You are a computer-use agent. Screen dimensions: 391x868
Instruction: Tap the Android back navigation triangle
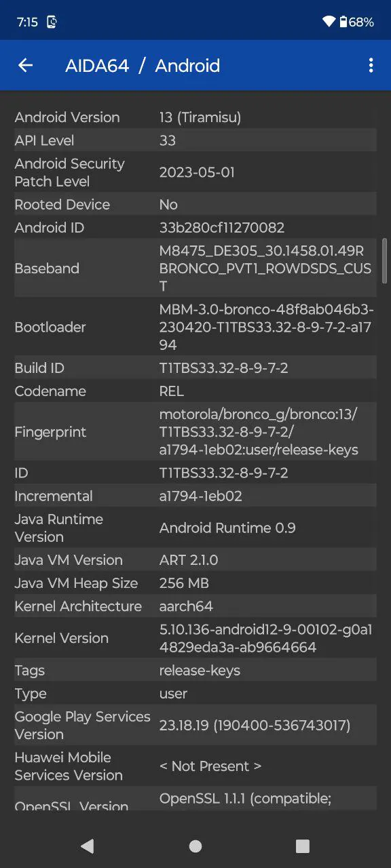(87, 846)
